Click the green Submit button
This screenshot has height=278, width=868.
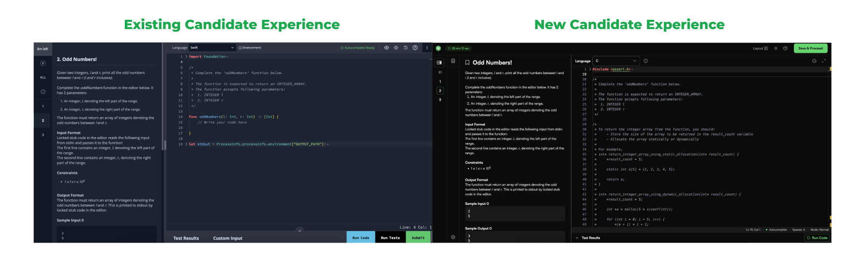[418, 237]
